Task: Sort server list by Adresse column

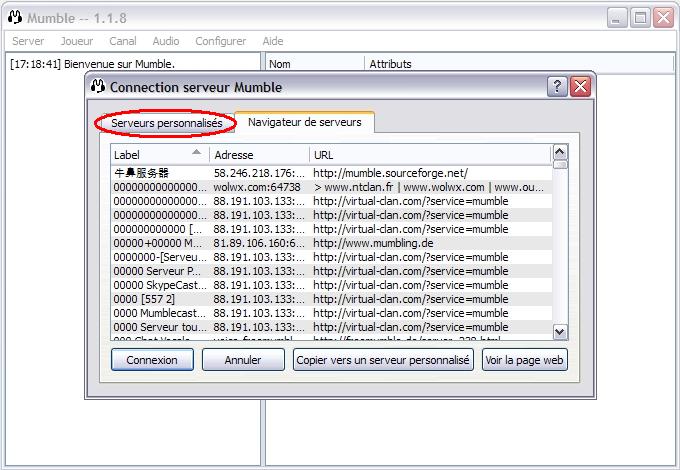Action: tap(259, 155)
